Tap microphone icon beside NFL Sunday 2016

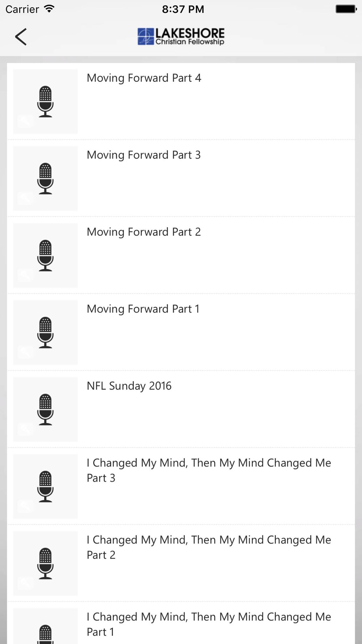(x=45, y=409)
